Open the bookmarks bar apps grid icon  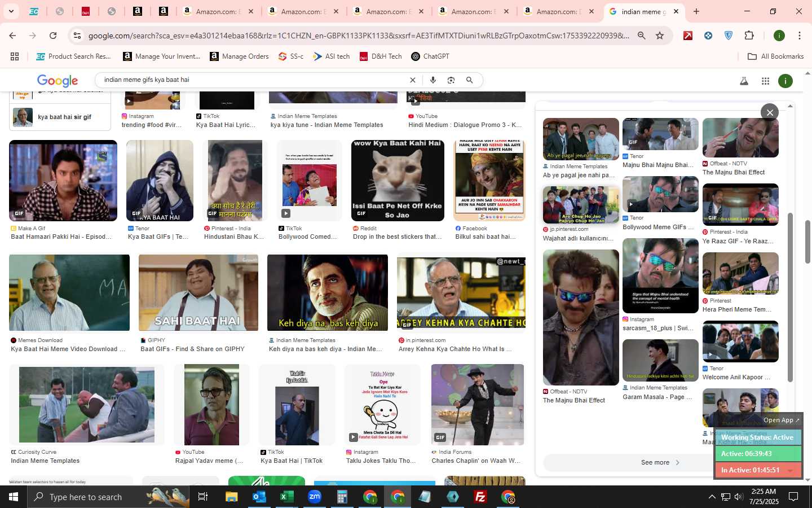click(x=15, y=56)
